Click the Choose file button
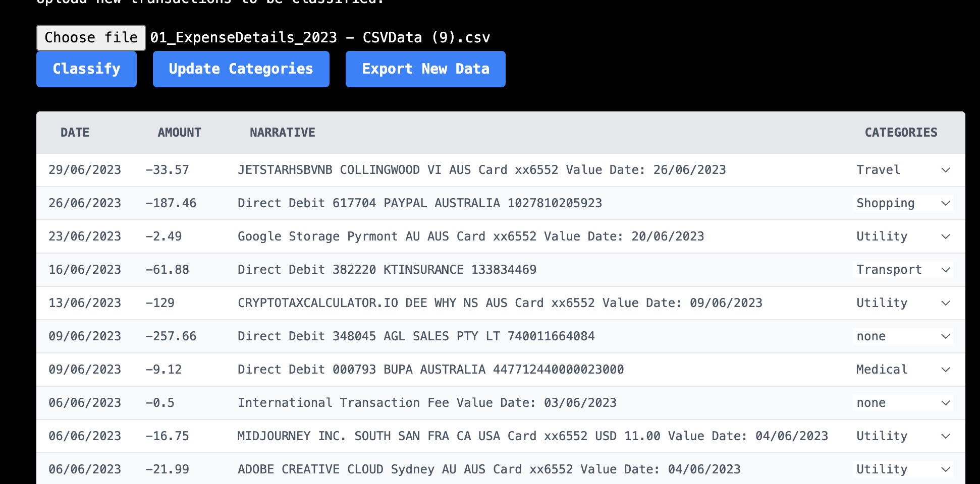Viewport: 980px width, 484px height. [91, 38]
